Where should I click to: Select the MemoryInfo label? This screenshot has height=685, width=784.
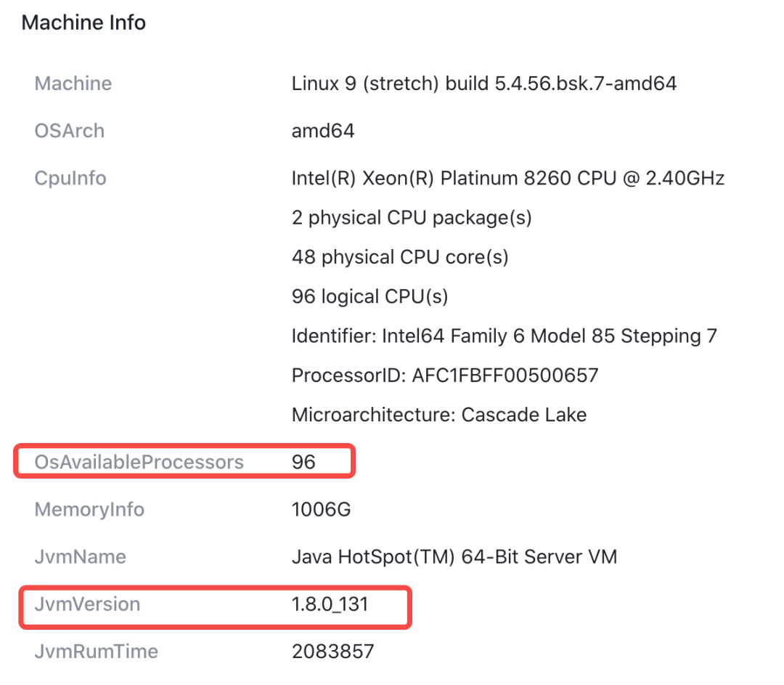point(89,509)
